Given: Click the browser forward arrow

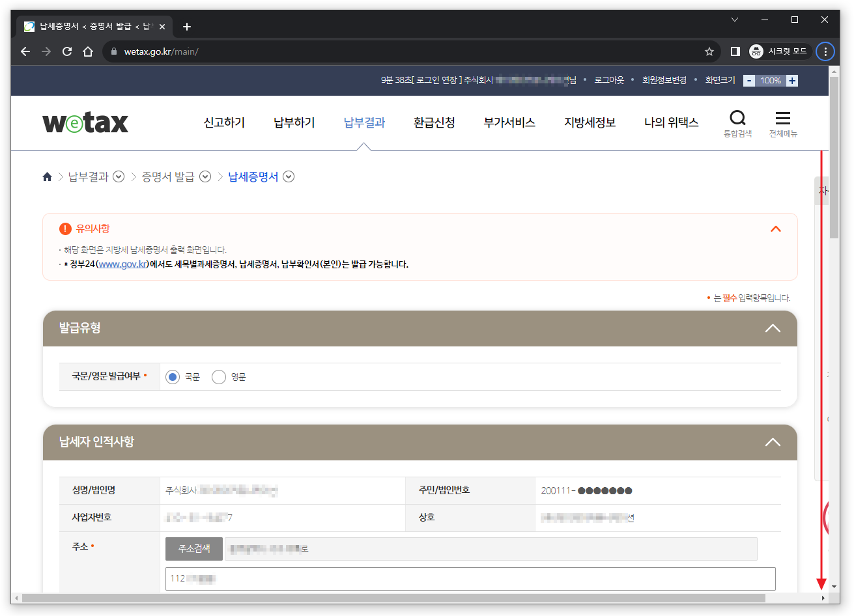Looking at the screenshot, I should [46, 51].
